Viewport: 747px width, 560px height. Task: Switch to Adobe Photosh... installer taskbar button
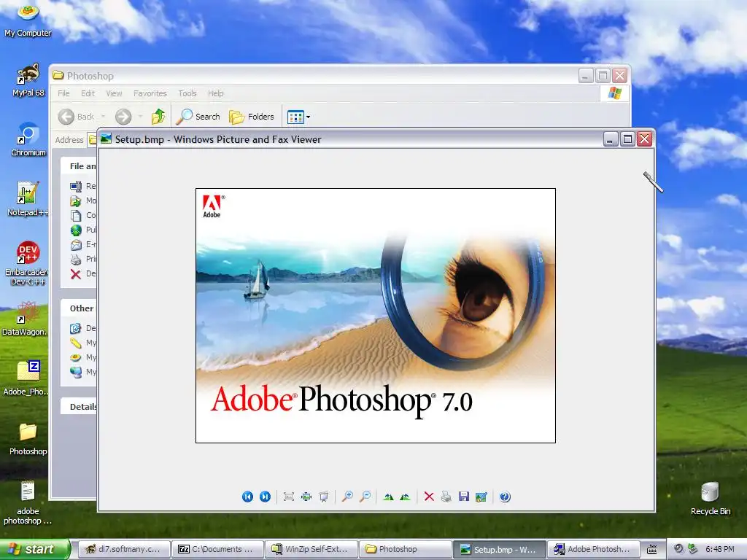pos(592,550)
